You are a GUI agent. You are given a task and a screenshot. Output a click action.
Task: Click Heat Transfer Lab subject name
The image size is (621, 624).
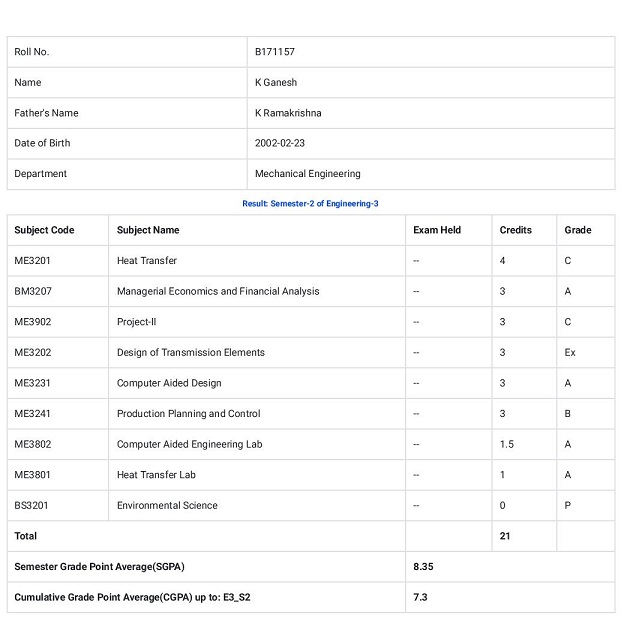coord(156,475)
